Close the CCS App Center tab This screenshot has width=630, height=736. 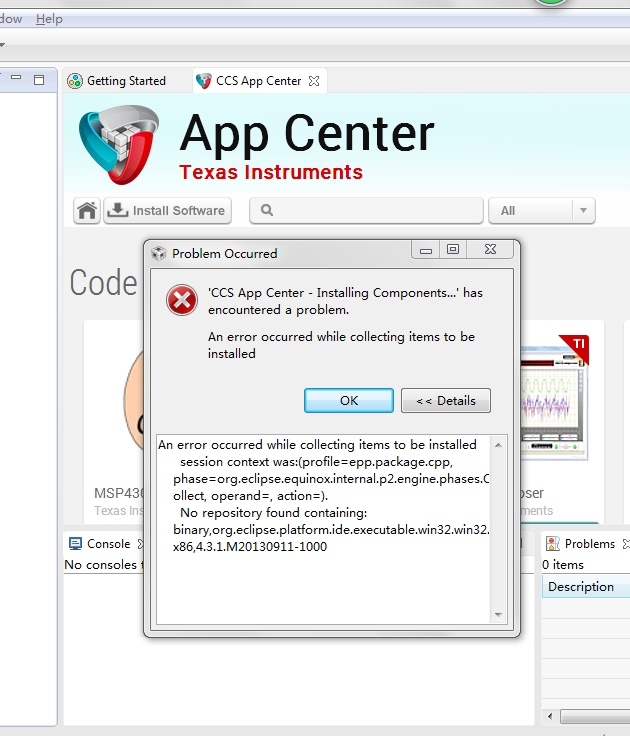[x=314, y=81]
